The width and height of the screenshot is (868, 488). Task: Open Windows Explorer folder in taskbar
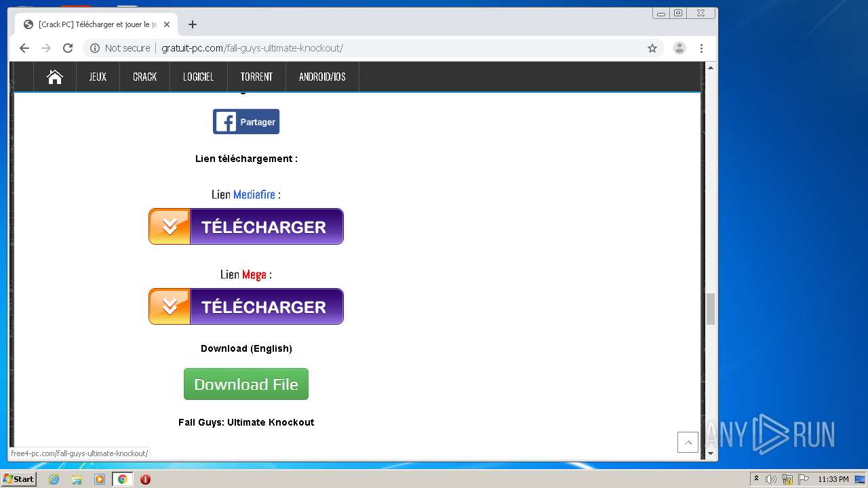click(x=77, y=479)
